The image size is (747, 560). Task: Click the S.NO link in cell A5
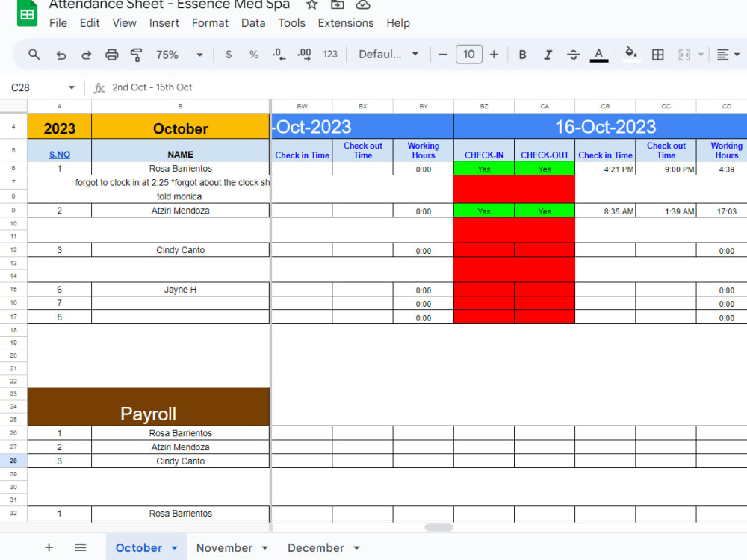[x=59, y=154]
